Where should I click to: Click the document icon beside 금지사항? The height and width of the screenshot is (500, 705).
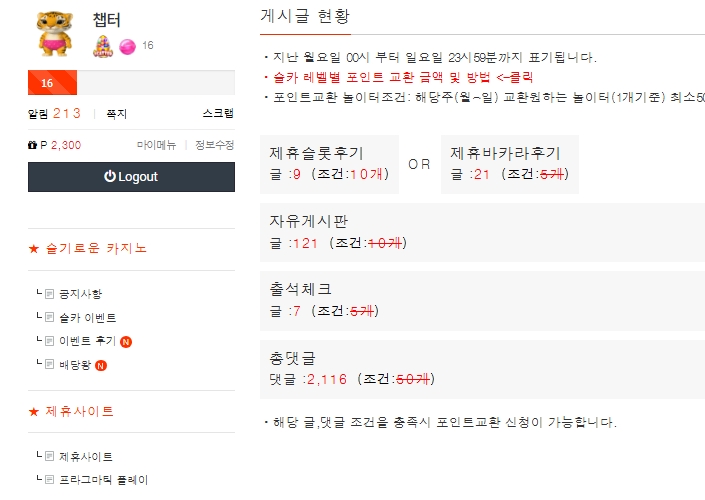click(49, 294)
